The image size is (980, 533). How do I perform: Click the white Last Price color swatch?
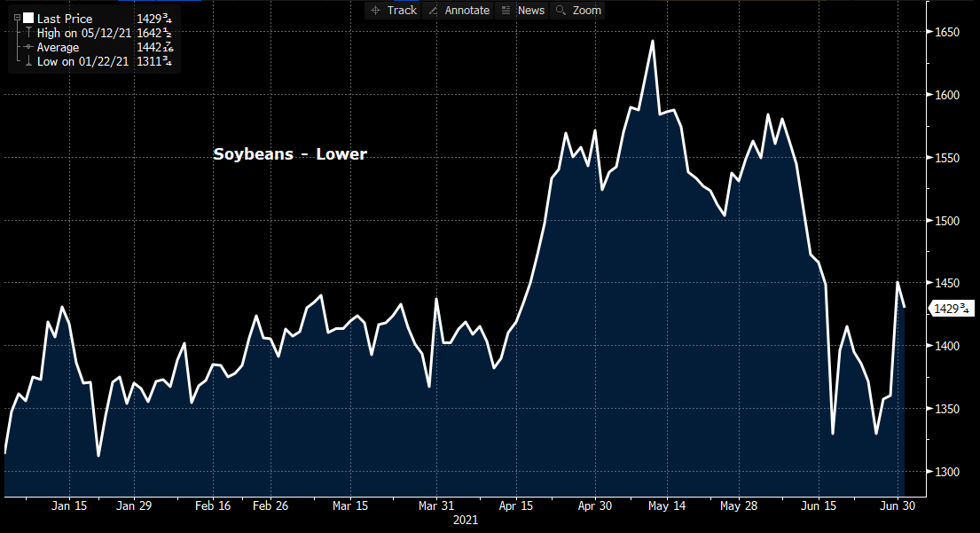(28, 18)
